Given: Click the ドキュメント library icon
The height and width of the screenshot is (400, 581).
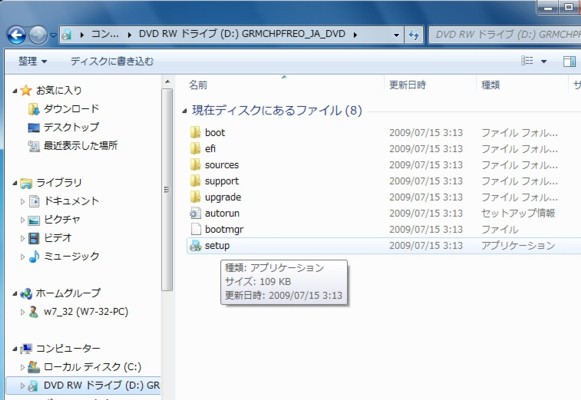Looking at the screenshot, I should 34,201.
